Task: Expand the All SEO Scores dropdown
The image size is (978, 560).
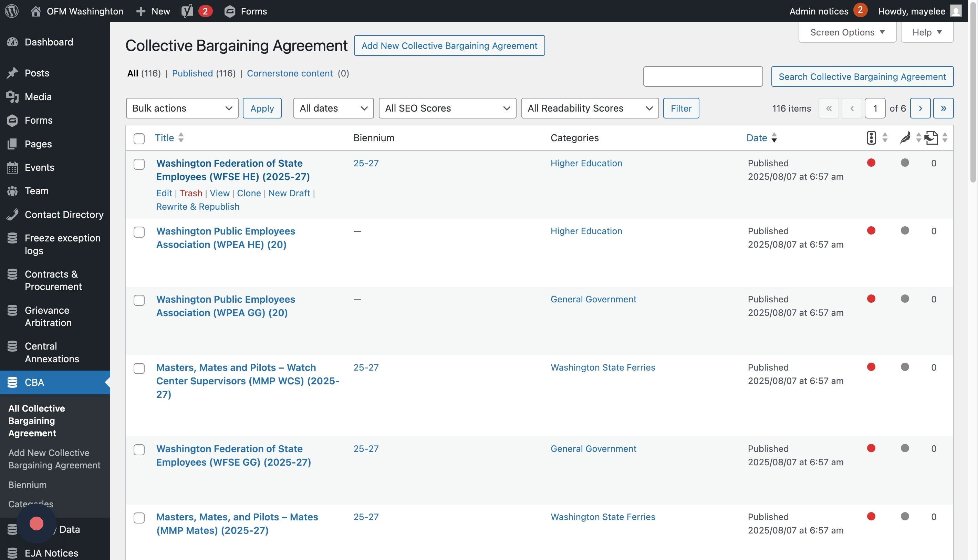Action: pos(447,108)
